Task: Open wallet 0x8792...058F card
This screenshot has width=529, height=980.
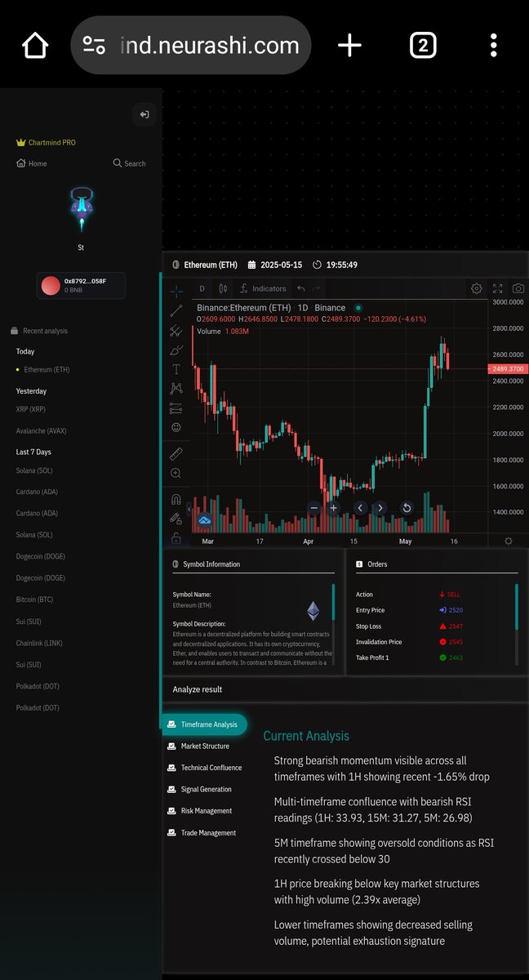Action: coord(81,286)
